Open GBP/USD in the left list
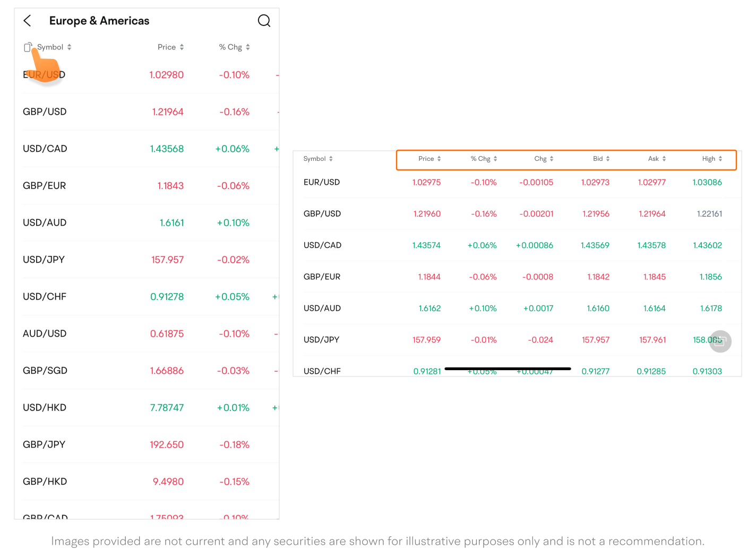 point(45,112)
